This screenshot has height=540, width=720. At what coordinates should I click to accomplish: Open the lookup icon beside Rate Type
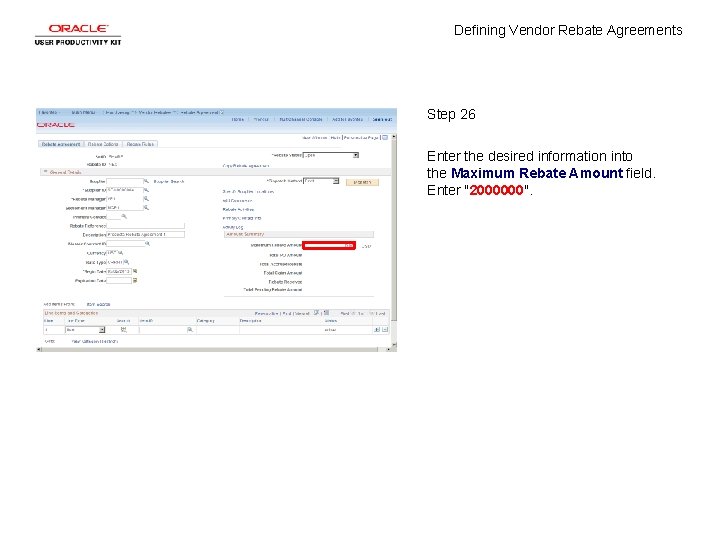click(126, 262)
